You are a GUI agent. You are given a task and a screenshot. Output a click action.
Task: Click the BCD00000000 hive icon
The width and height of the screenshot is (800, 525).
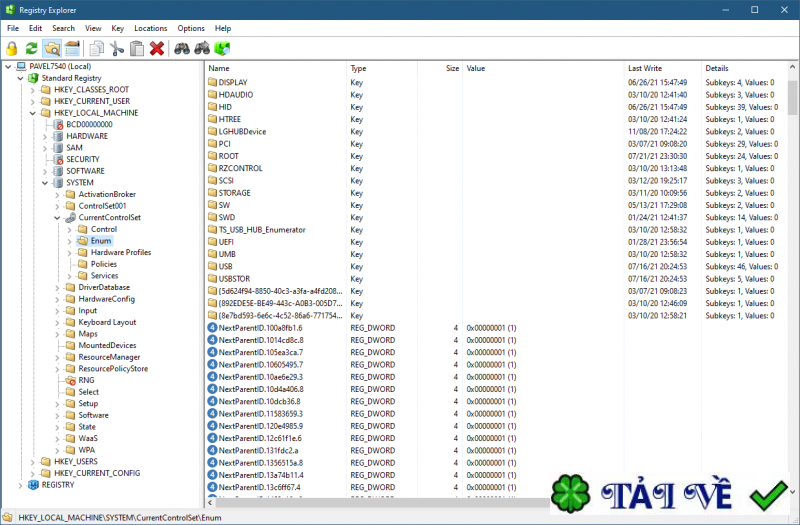[58, 124]
